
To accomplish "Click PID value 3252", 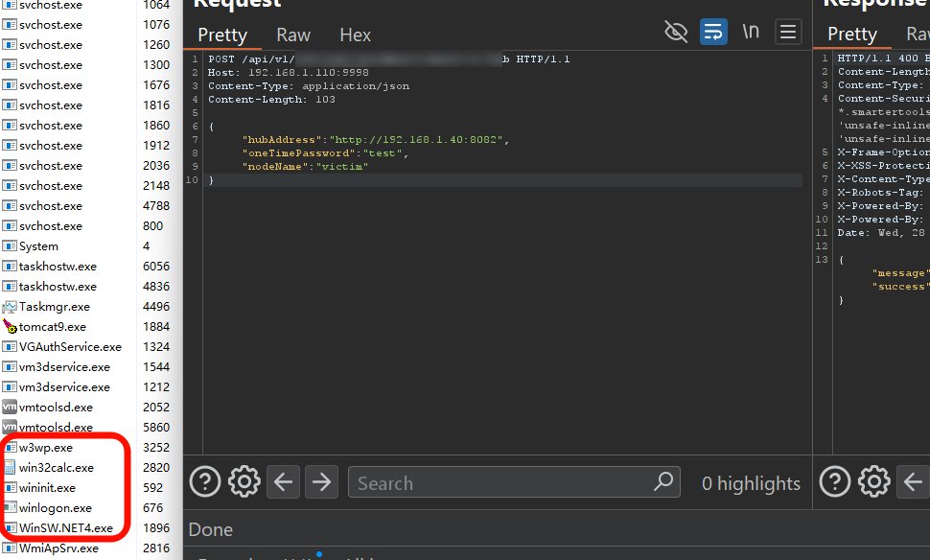I will coord(156,447).
